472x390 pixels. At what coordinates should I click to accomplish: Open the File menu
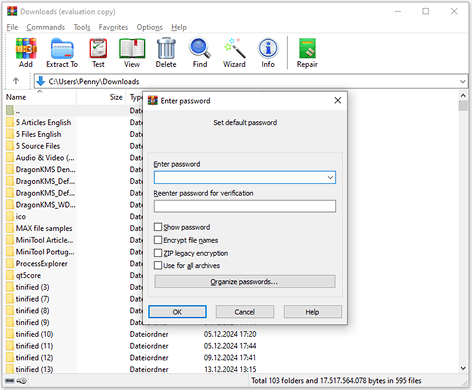(x=12, y=27)
